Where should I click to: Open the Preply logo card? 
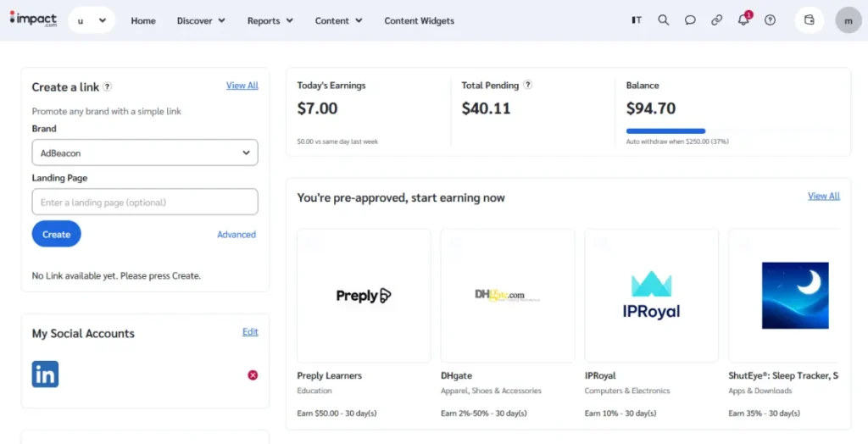click(364, 296)
